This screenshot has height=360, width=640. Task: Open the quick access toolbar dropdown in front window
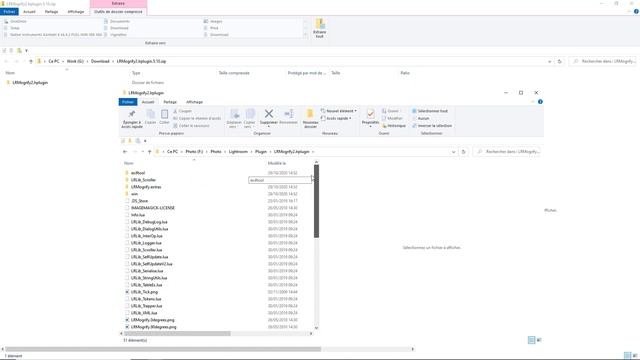coord(145,141)
